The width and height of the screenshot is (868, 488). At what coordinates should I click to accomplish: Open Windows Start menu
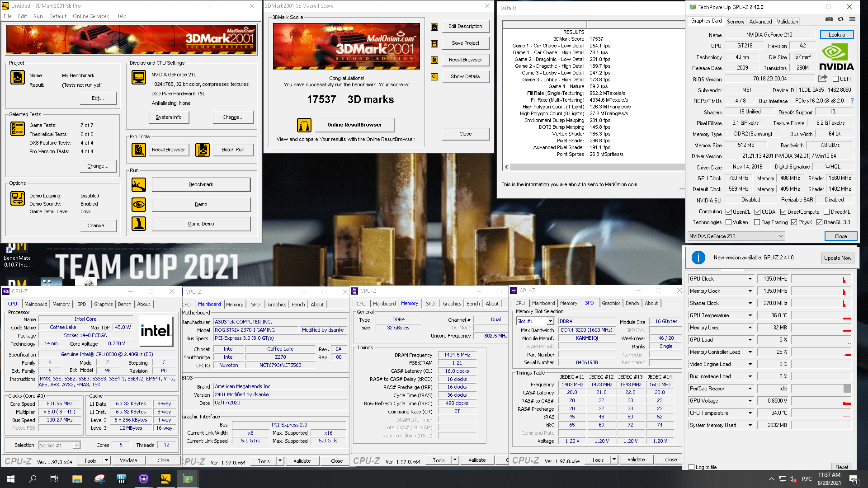click(x=11, y=479)
